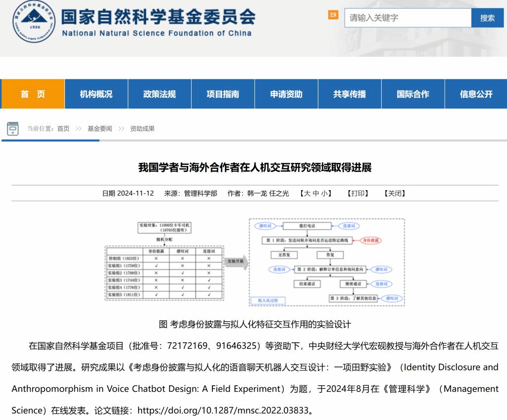Close the article with 关闭
This screenshot has height=420, width=507.
tap(395, 193)
